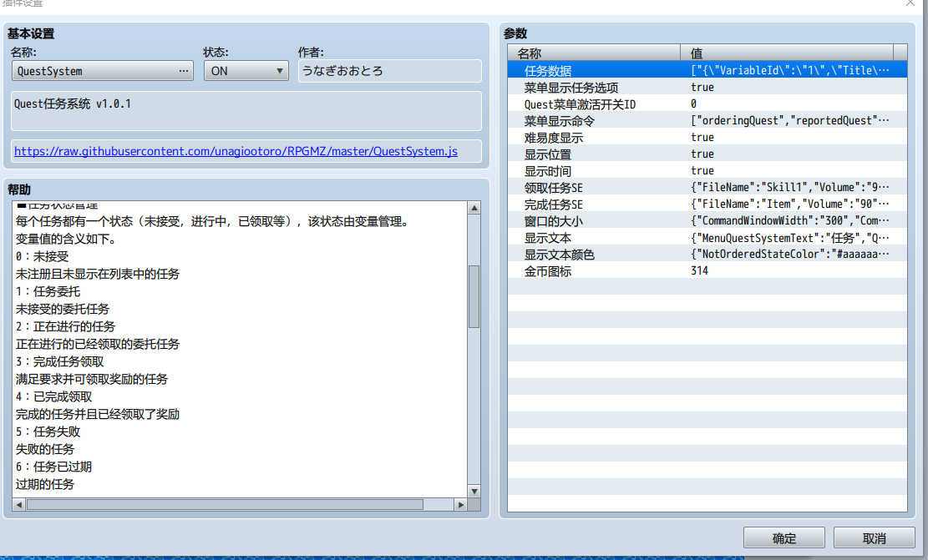This screenshot has width=928, height=560.
Task: Select the Quest菜单激活开关ID parameter
Action: pos(707,104)
